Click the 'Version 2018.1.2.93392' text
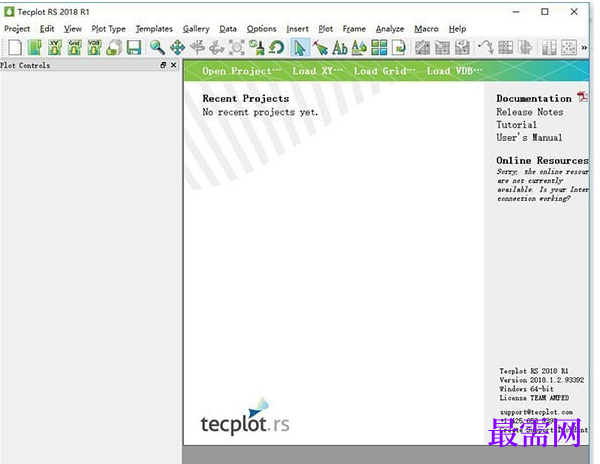 coord(541,380)
